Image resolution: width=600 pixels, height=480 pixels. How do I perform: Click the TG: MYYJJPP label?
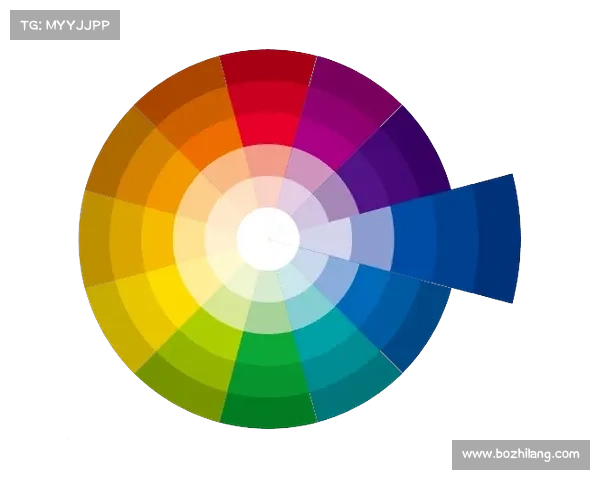click(x=64, y=25)
